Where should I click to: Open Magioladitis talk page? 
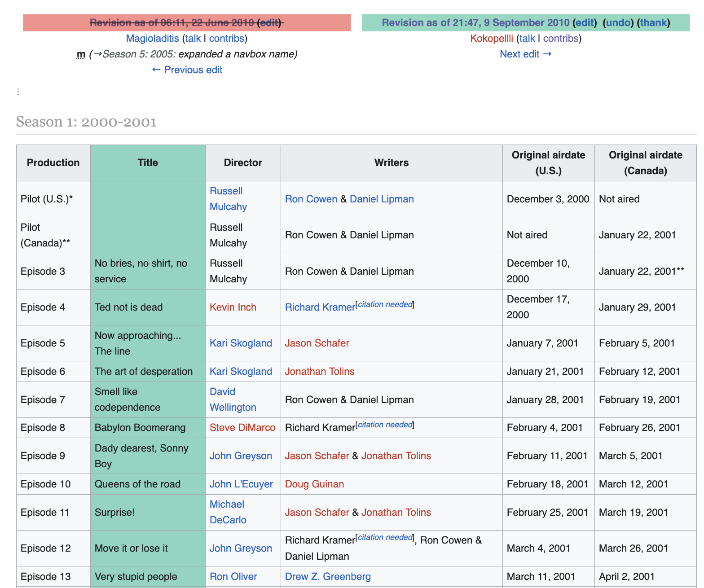coord(193,39)
